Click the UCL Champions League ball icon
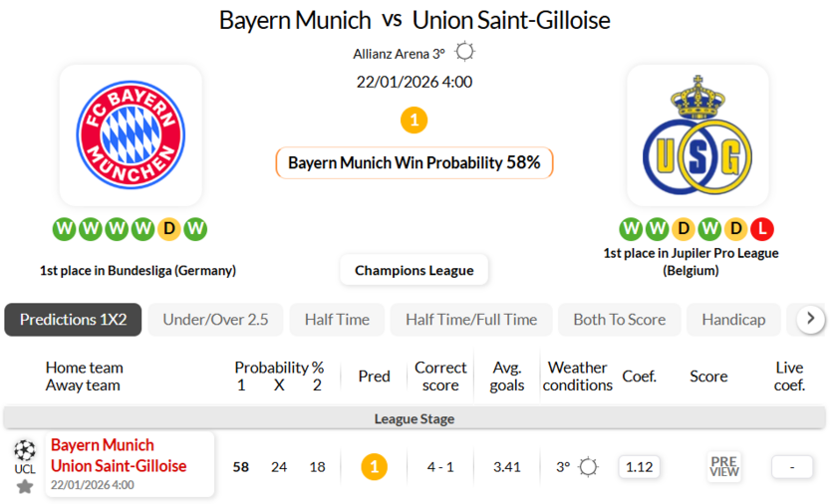The width and height of the screenshot is (837, 504). (25, 450)
